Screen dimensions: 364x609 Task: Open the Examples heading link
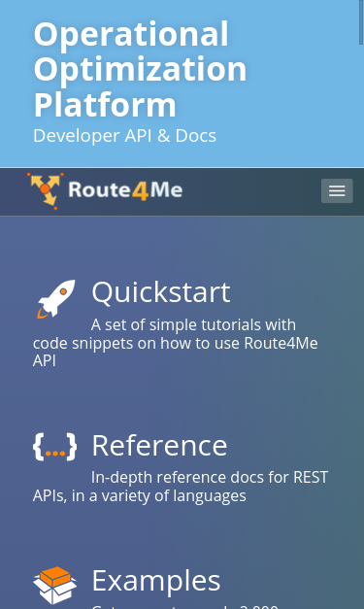tap(156, 581)
